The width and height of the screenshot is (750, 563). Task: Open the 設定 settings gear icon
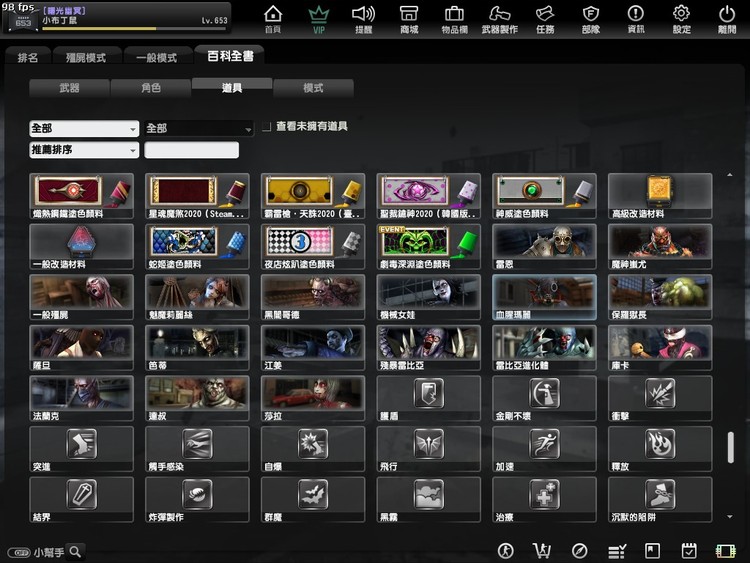[x=682, y=19]
